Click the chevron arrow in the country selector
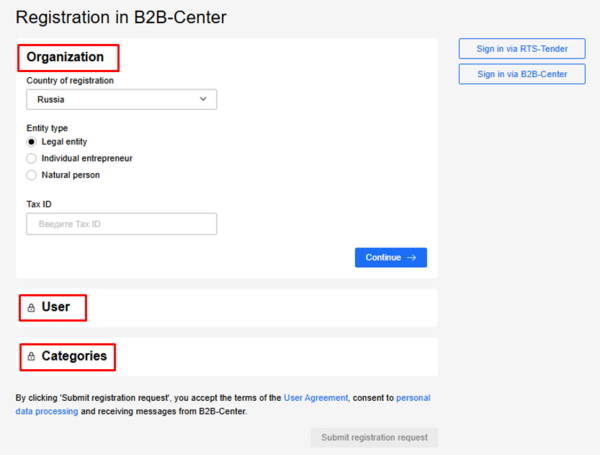Viewport: 600px width, 455px height. [203, 99]
